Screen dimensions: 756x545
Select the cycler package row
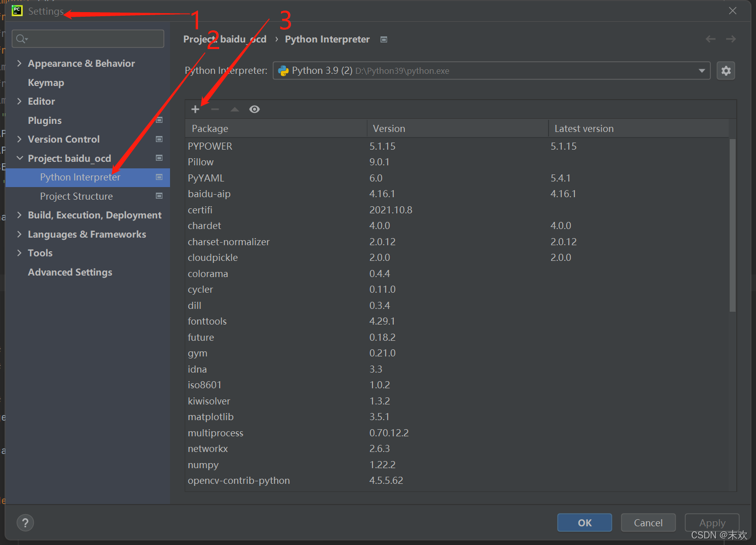click(457, 289)
